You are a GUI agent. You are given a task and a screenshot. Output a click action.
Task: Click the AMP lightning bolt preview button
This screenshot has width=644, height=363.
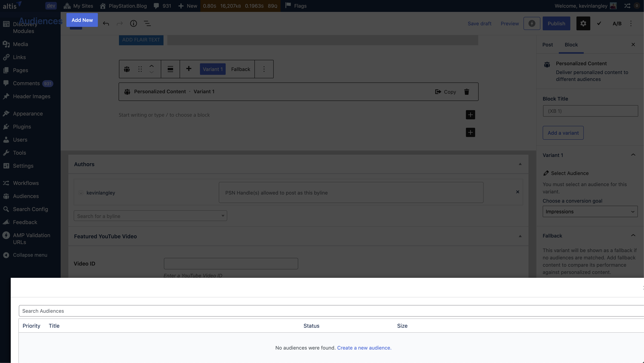[532, 23]
